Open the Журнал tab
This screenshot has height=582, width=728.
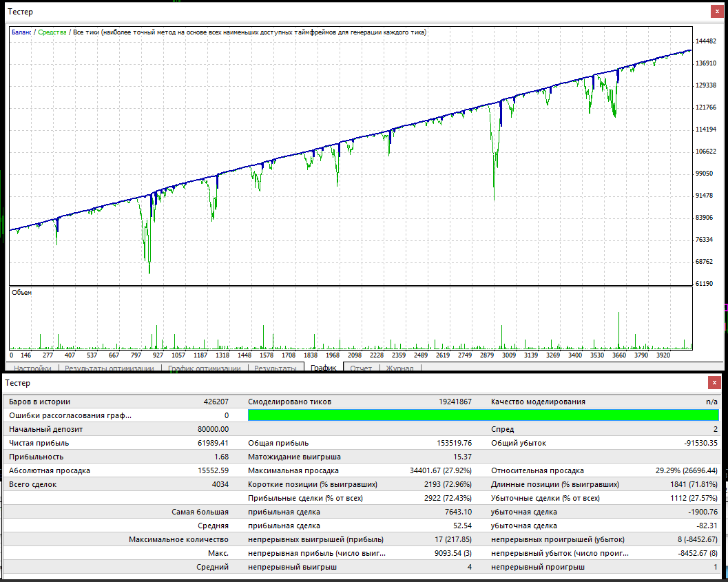coord(399,368)
